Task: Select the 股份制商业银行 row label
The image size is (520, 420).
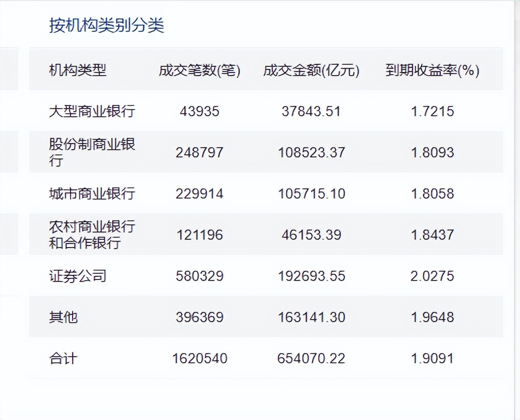Action: pyautogui.click(x=92, y=152)
